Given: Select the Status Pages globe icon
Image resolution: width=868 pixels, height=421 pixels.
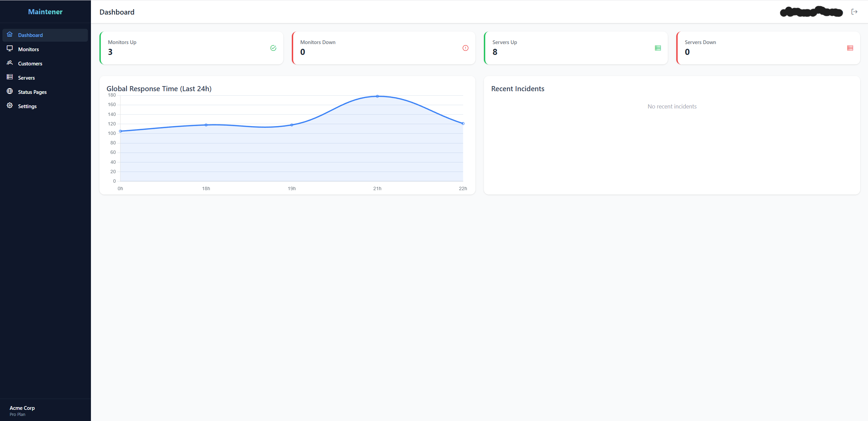Looking at the screenshot, I should [x=10, y=92].
